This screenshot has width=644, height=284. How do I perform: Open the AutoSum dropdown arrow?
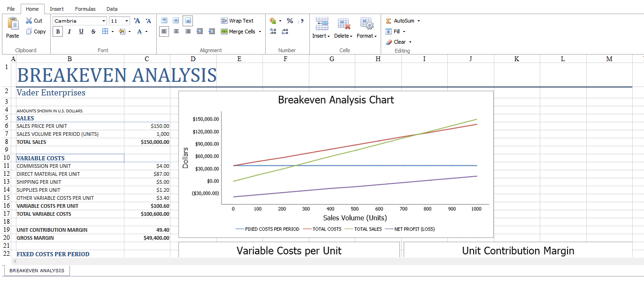419,21
